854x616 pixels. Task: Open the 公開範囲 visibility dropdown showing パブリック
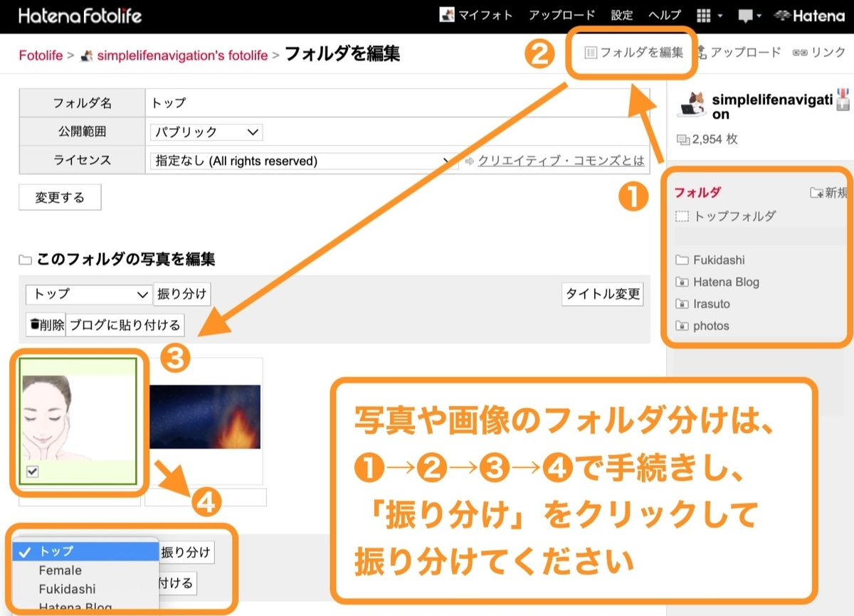[x=206, y=132]
